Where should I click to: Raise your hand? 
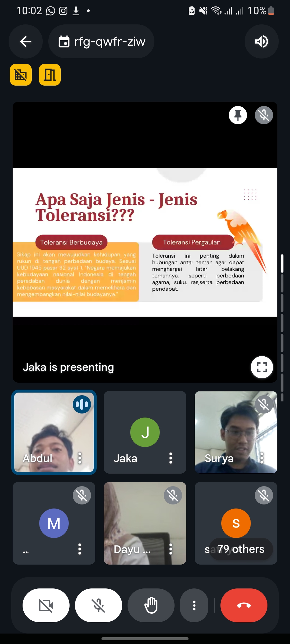pos(151,605)
